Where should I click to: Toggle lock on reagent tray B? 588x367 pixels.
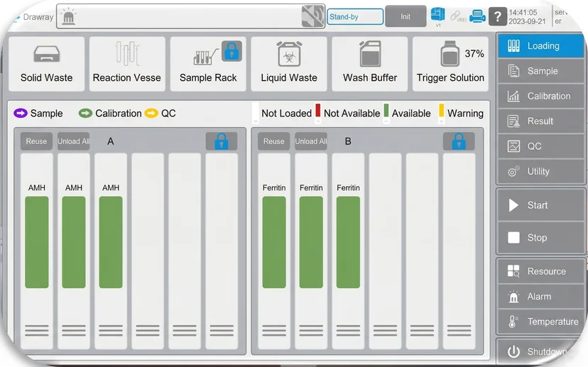pos(459,141)
